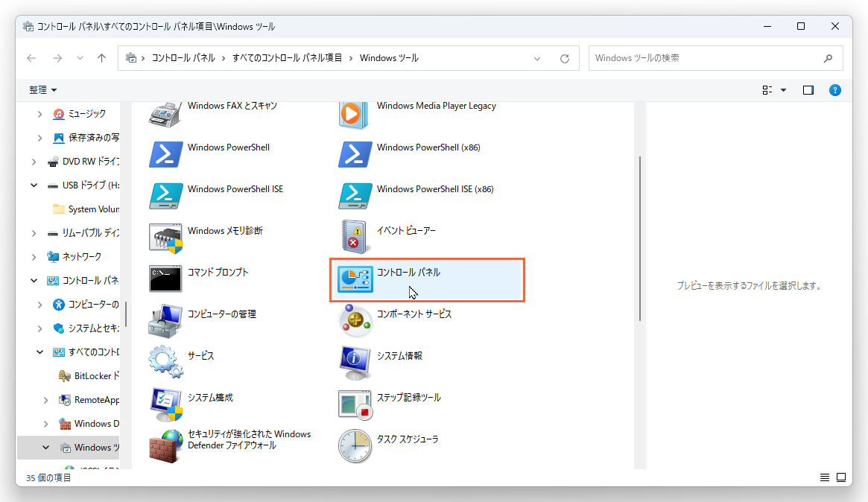Viewport: 868px width, 502px height.
Task: Select タスク スケジューラ clock icon
Action: [x=355, y=446]
